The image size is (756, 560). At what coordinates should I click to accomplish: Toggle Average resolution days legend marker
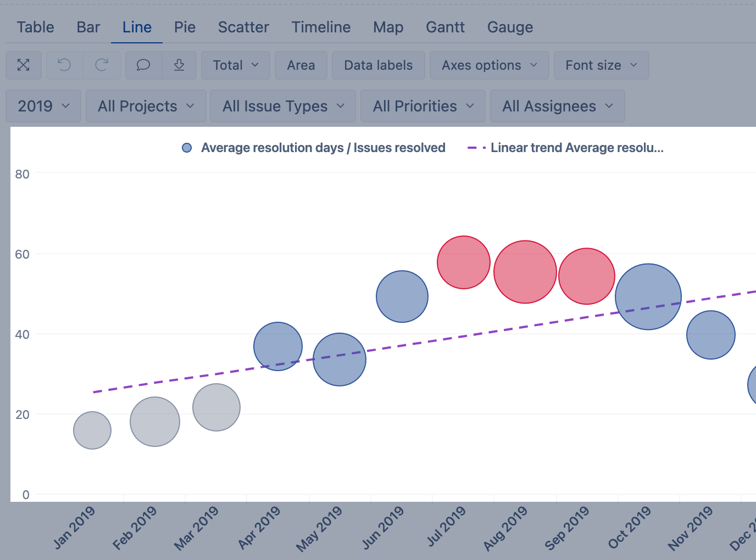pos(187,148)
